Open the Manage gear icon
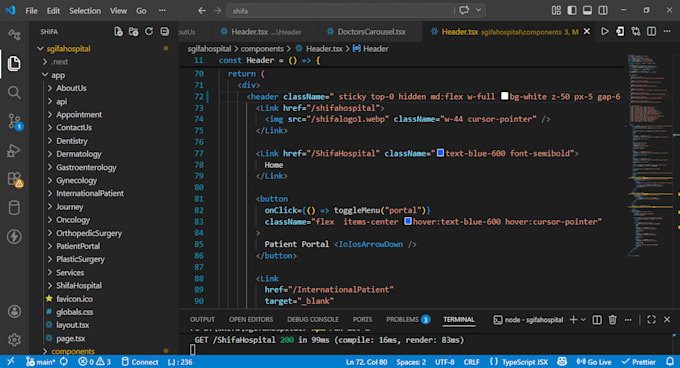Image resolution: width=680 pixels, height=368 pixels. [14, 340]
